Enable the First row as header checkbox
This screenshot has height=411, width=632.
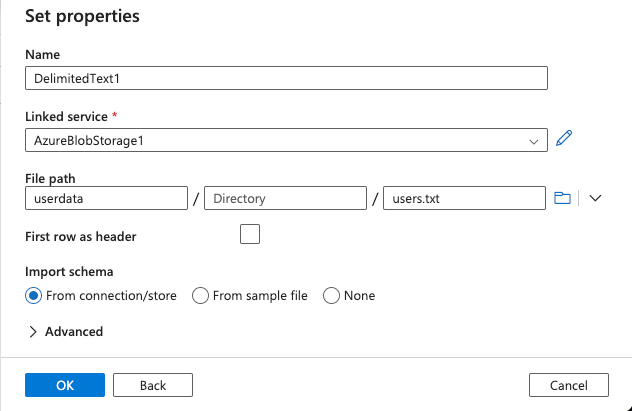point(250,235)
